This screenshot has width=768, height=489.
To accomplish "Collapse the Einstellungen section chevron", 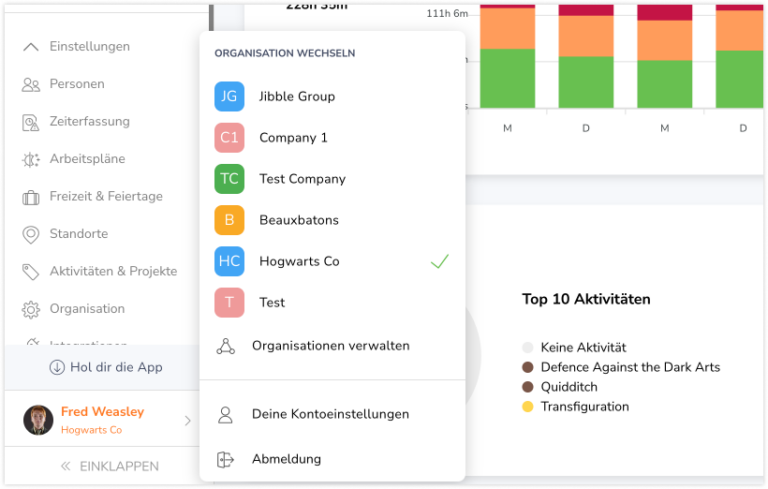I will point(31,47).
